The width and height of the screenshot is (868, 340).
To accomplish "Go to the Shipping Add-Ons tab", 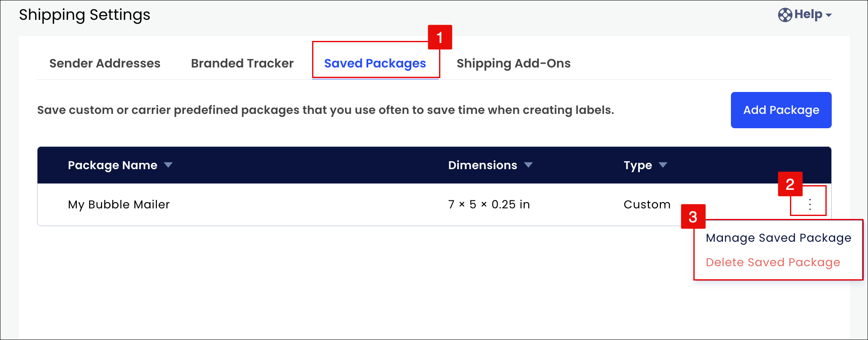I will 514,63.
